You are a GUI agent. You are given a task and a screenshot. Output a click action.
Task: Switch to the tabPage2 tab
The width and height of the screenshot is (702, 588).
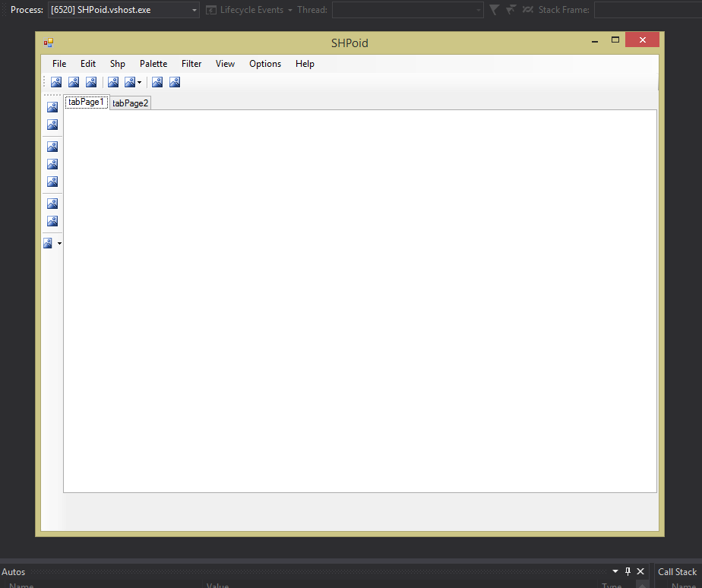tap(130, 103)
